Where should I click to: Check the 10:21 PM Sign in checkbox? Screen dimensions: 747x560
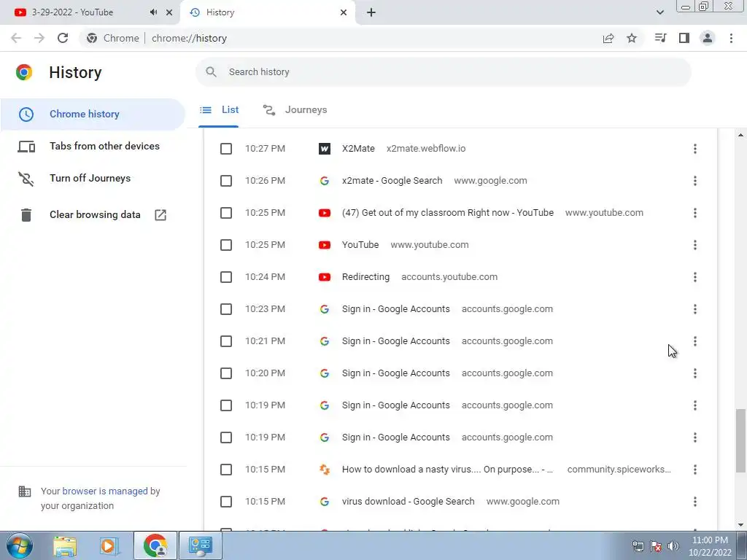point(226,341)
